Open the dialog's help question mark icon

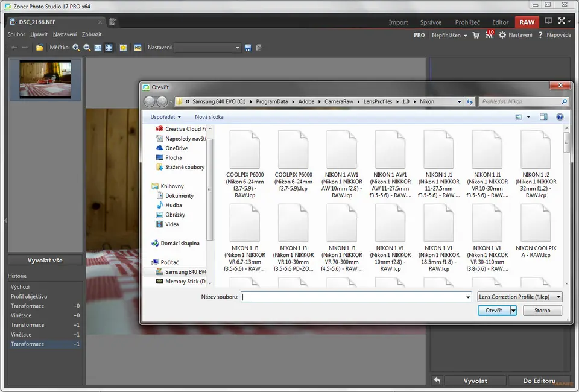(560, 117)
